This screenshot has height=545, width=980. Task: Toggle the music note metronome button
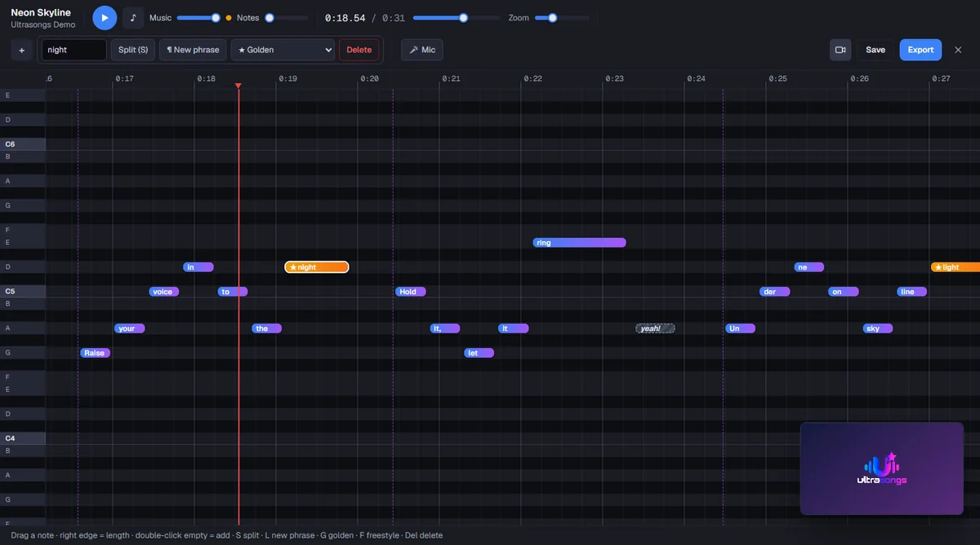click(133, 18)
